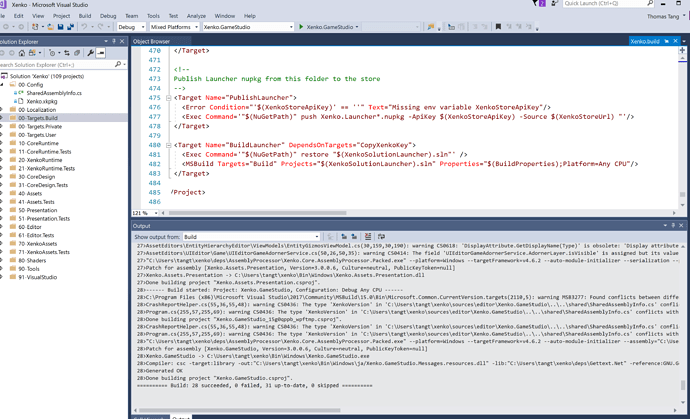This screenshot has height=419, width=690.
Task: Click the notifications flag icon
Action: pyautogui.click(x=536, y=4)
